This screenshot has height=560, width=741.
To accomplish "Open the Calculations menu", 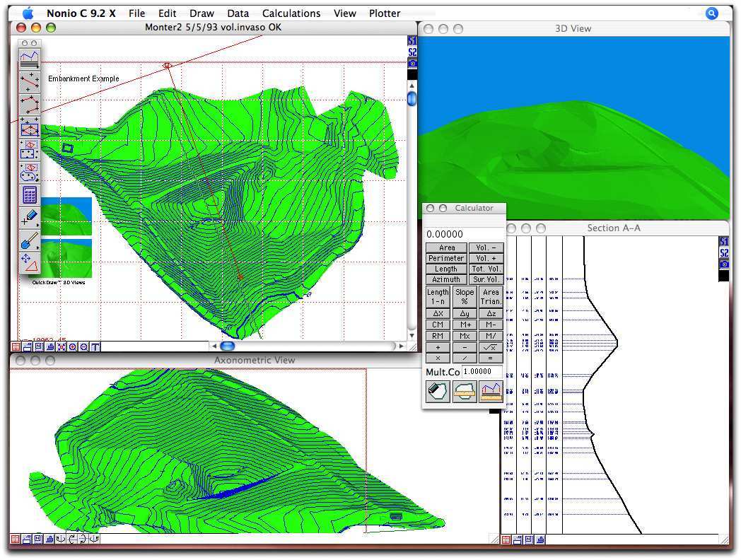I will [x=291, y=13].
